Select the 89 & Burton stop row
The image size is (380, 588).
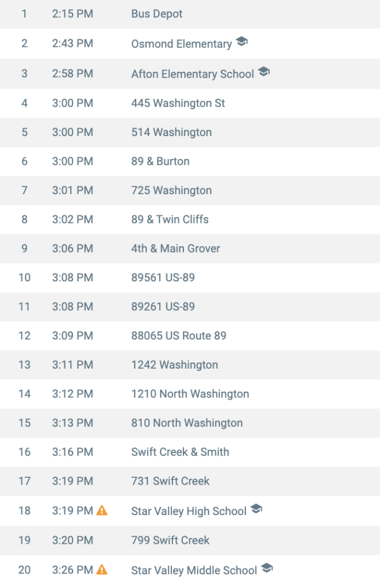point(160,161)
